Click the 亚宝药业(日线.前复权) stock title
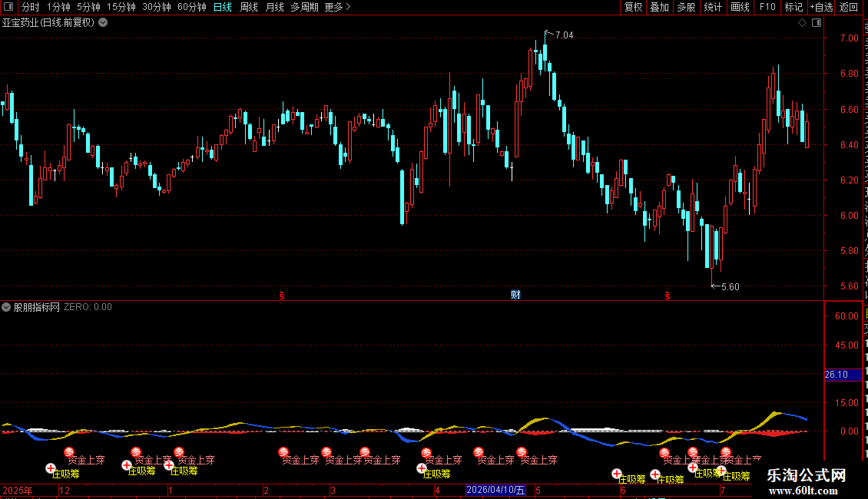Screen dimensions: 868x499 point(48,23)
